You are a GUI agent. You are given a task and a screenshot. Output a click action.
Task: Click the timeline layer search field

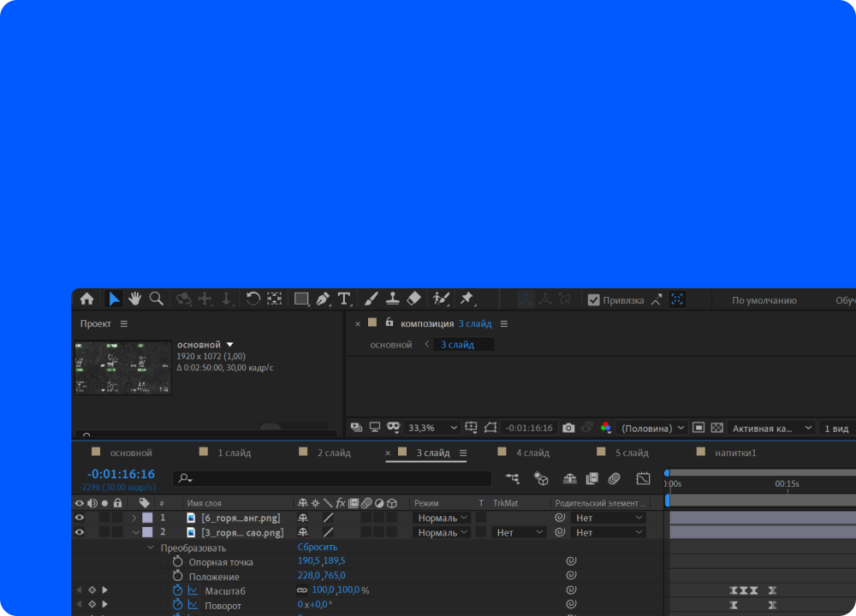coord(332,478)
